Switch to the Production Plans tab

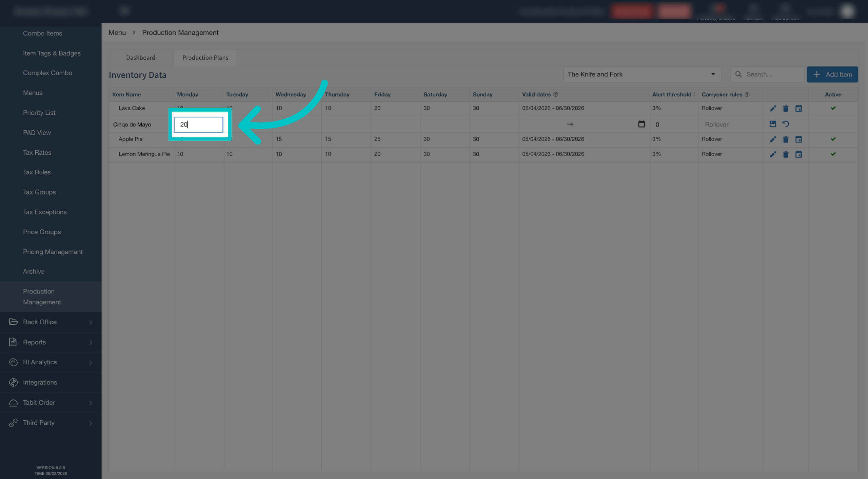point(205,58)
